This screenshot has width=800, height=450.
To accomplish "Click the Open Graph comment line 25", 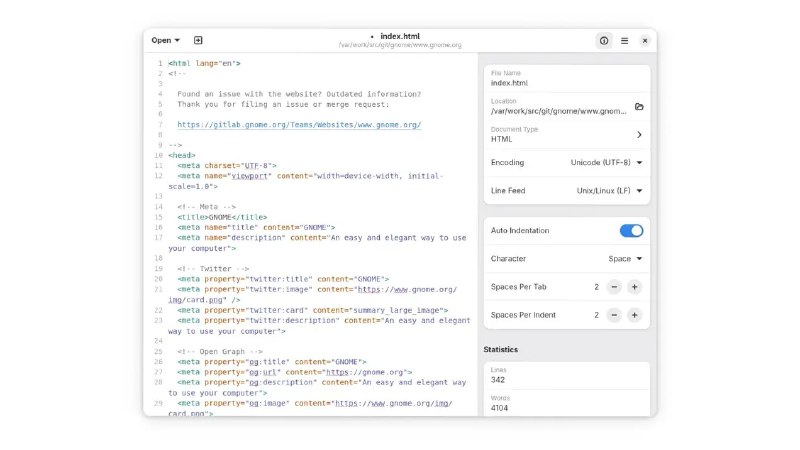I will (x=220, y=352).
